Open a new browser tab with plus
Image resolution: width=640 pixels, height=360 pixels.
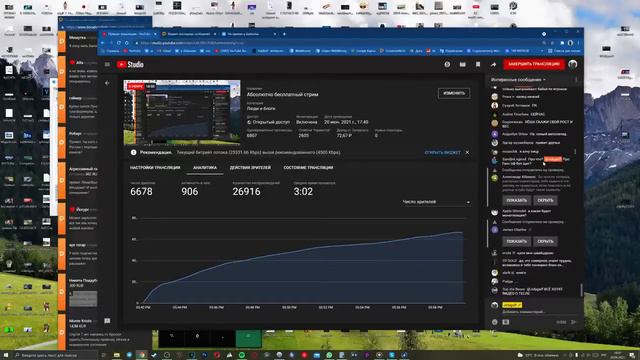(284, 34)
